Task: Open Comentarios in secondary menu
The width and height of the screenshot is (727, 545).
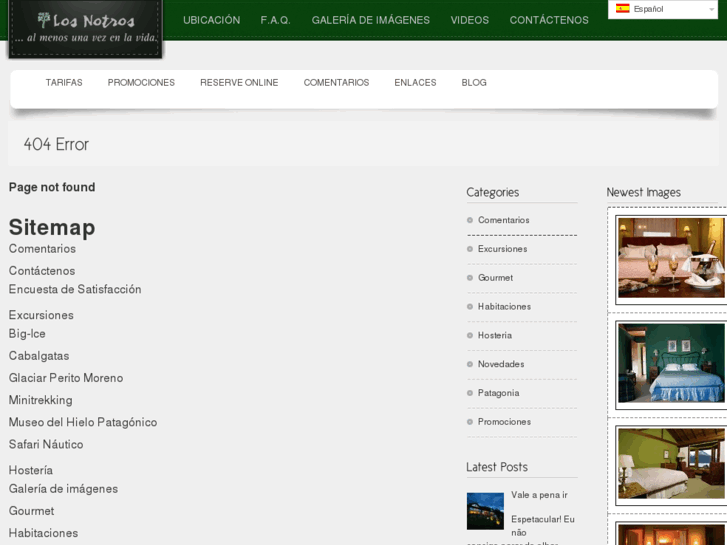Action: coord(336,83)
